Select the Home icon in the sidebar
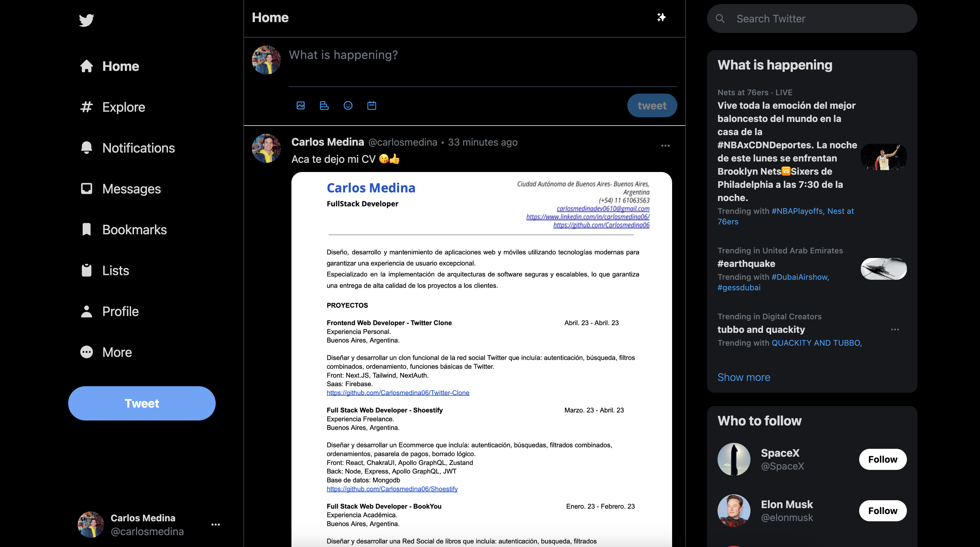This screenshot has height=547, width=980. 87,66
